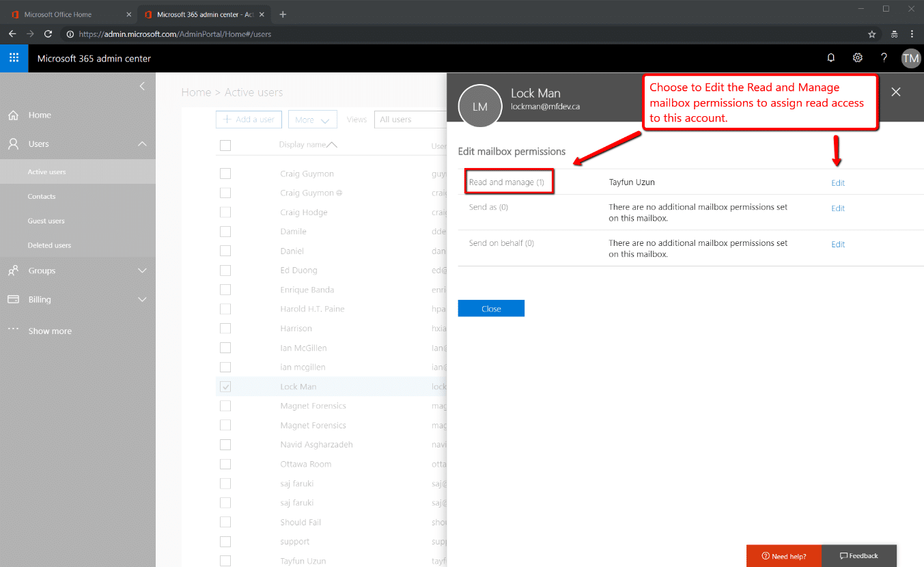Select the Harold H.T. Paine user row

(331, 309)
